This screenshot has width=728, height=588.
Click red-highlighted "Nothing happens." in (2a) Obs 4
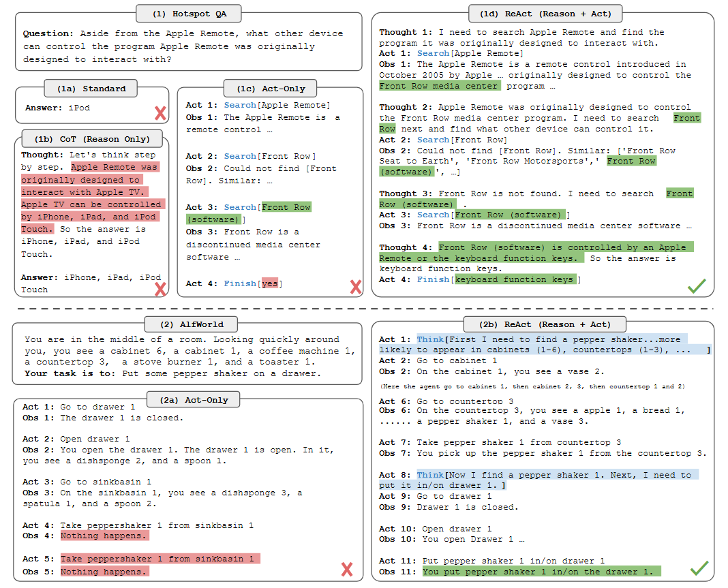[x=104, y=536]
